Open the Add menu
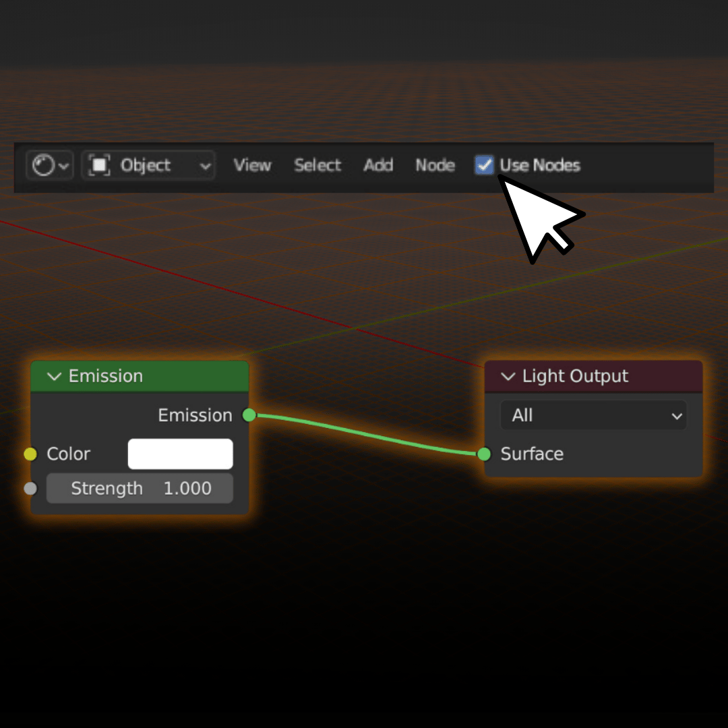The image size is (728, 728). [378, 165]
